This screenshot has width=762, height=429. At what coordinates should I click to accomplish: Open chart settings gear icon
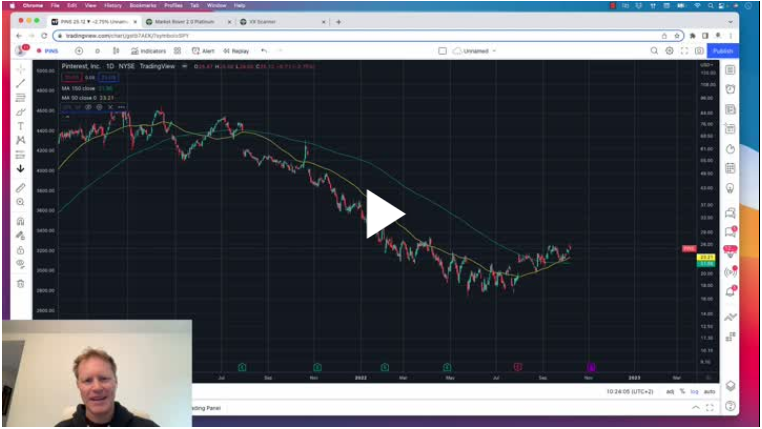click(669, 51)
